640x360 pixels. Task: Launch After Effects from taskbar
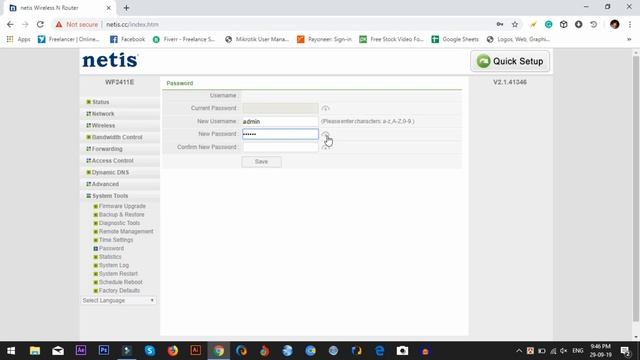point(81,351)
